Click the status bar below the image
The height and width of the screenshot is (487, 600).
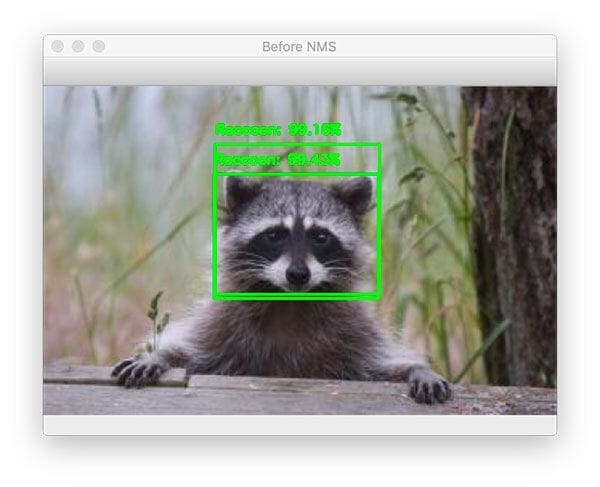299,425
